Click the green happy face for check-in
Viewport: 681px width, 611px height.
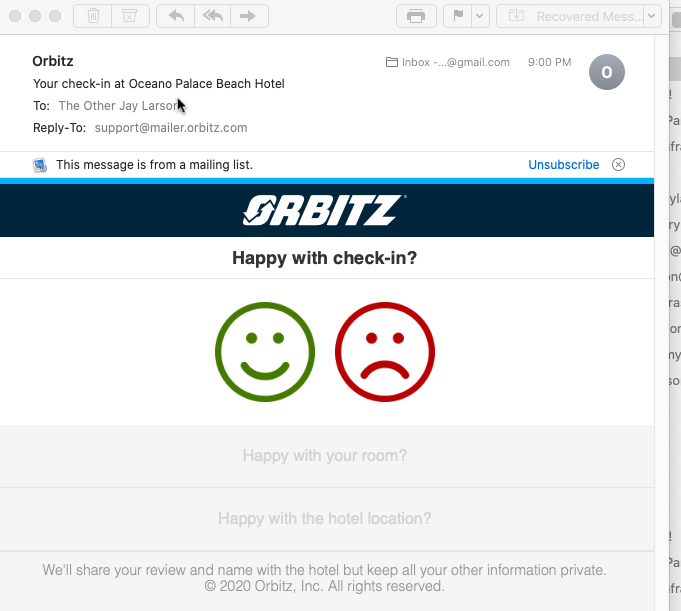coord(265,352)
